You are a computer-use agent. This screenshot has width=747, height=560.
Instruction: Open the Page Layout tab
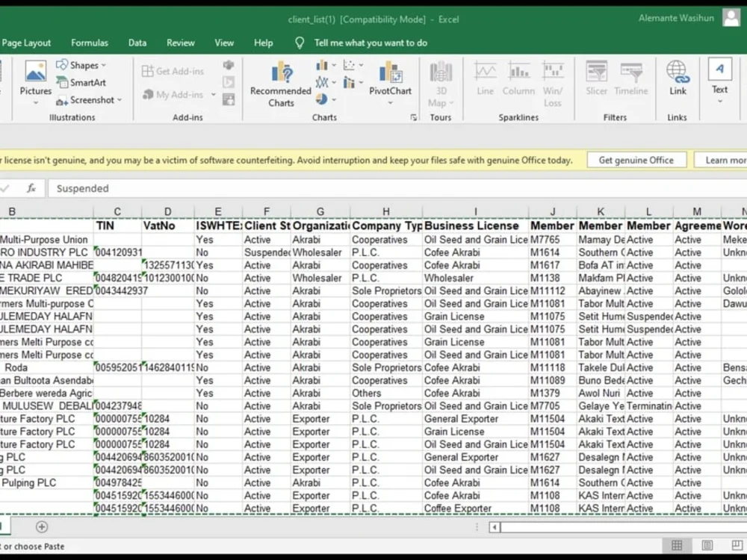click(26, 43)
